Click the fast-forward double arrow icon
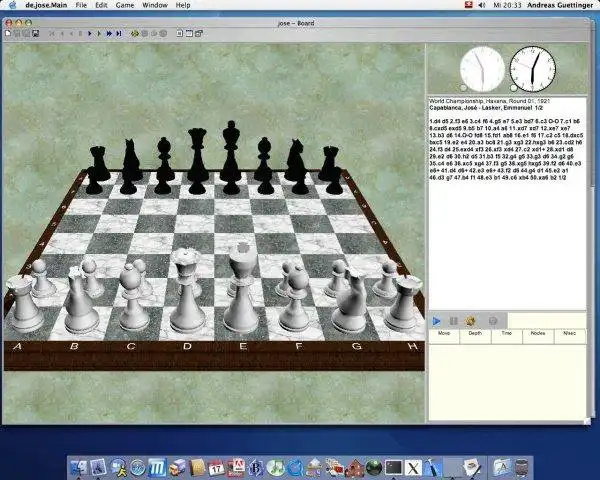The width and height of the screenshot is (600, 480). (109, 34)
